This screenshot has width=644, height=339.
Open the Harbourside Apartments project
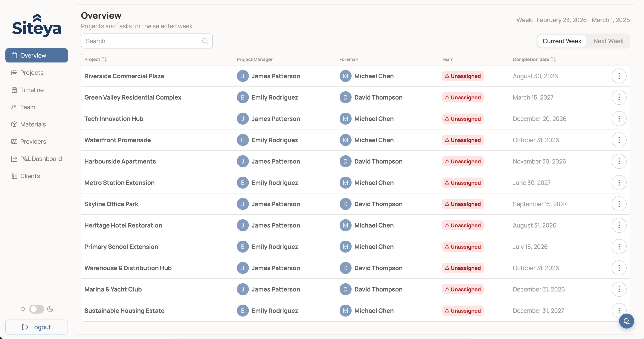[x=120, y=161]
